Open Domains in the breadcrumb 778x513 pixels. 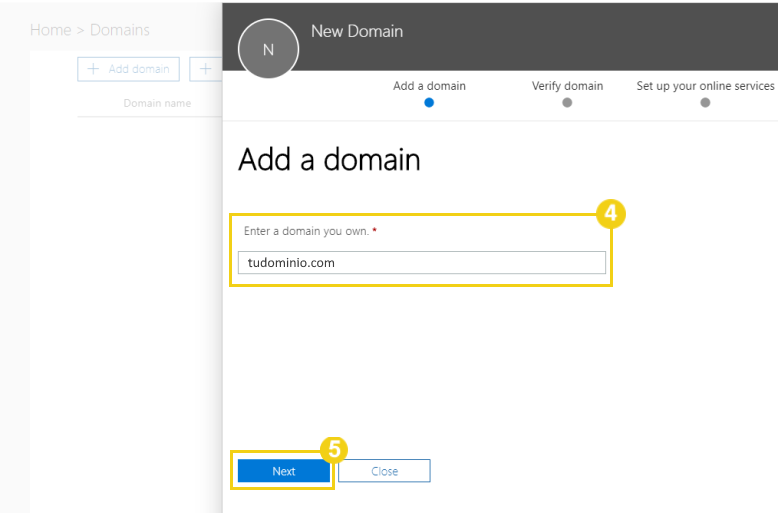[x=120, y=30]
